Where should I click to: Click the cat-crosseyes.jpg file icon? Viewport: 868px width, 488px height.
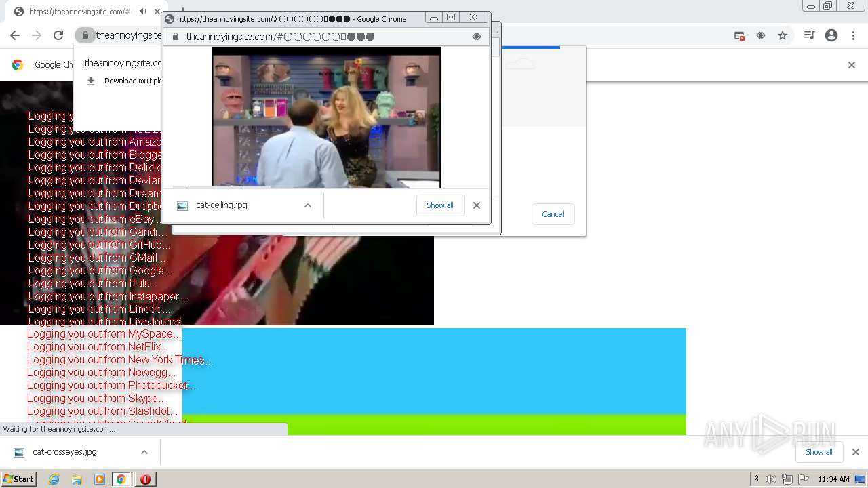[x=19, y=453]
